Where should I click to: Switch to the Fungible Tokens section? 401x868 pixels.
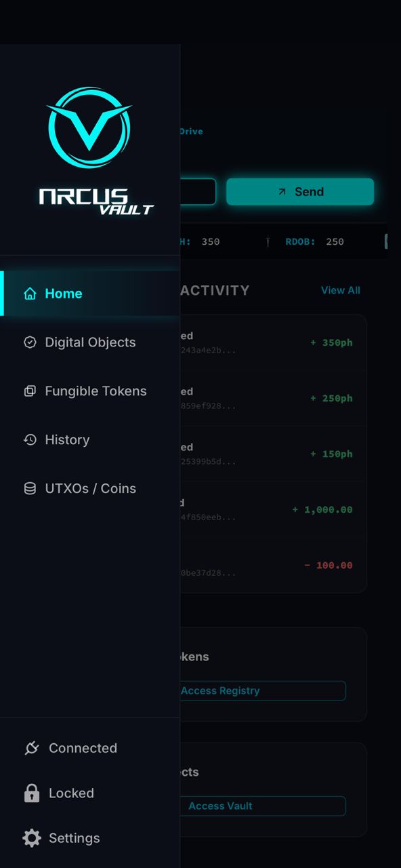pyautogui.click(x=96, y=391)
